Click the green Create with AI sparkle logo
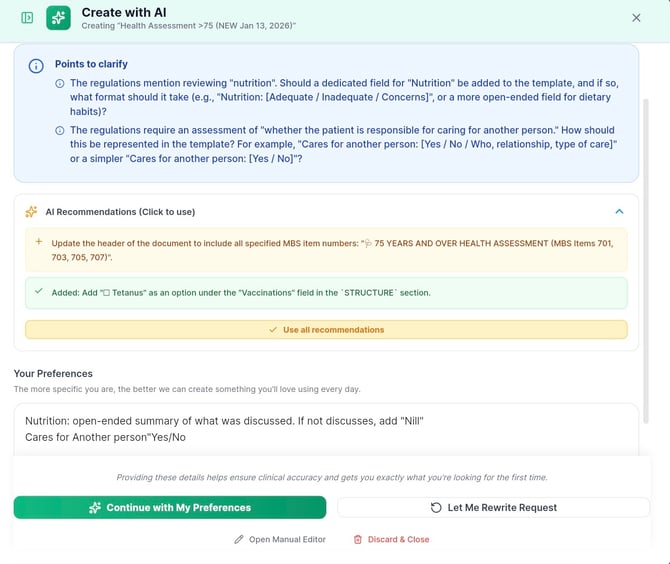The width and height of the screenshot is (670, 564). [58, 18]
